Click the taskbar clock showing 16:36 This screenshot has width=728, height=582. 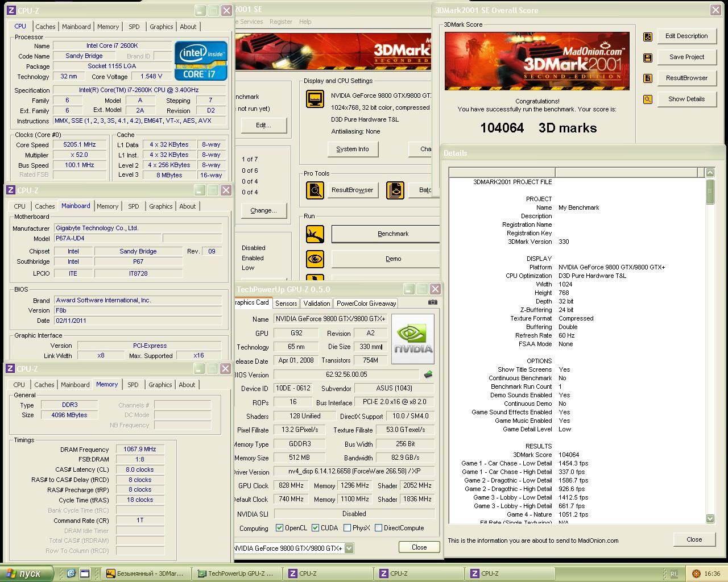(x=712, y=574)
